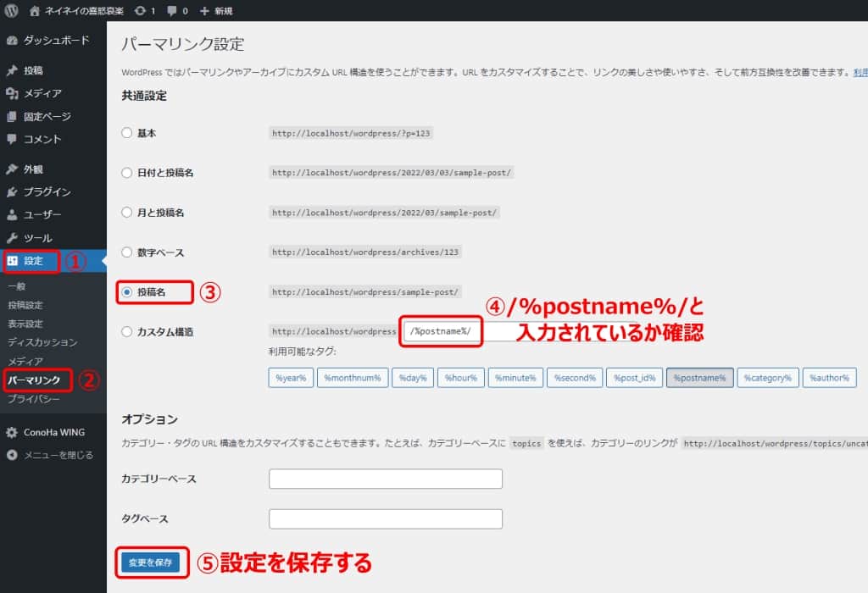The image size is (868, 593).
Task: Insert the %category% tag button
Action: pos(768,378)
